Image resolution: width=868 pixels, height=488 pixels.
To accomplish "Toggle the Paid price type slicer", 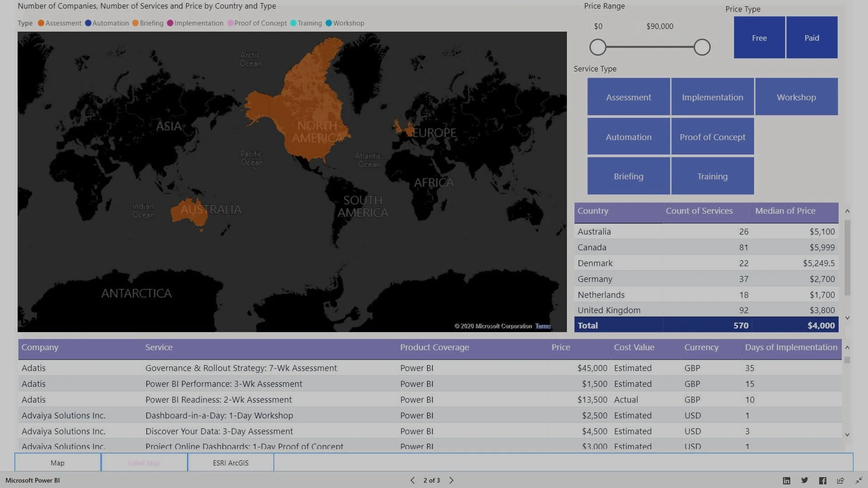I will tap(811, 38).
